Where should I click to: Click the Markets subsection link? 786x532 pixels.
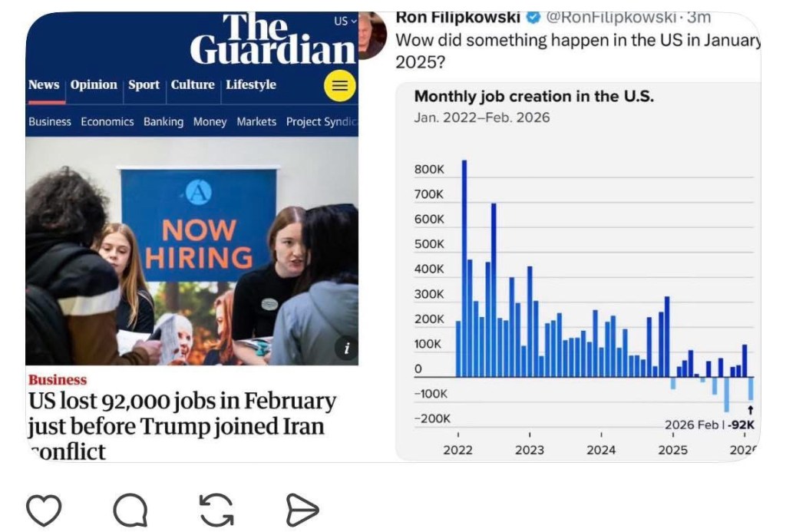(256, 121)
